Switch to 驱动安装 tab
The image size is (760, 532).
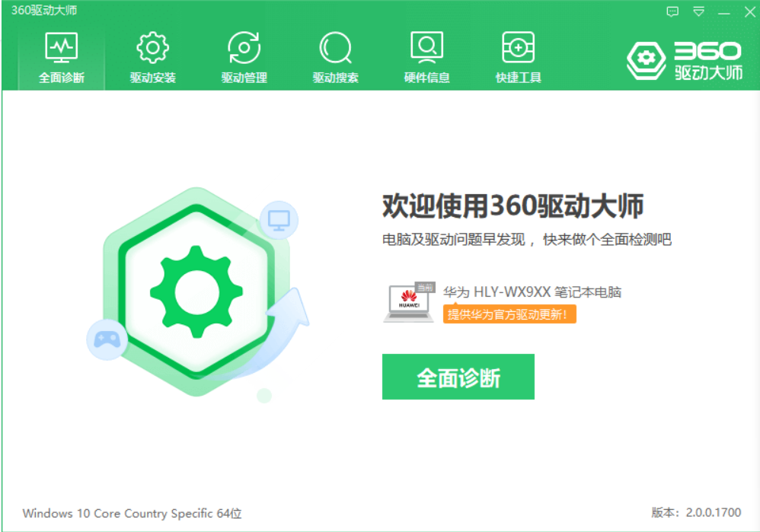[152, 58]
